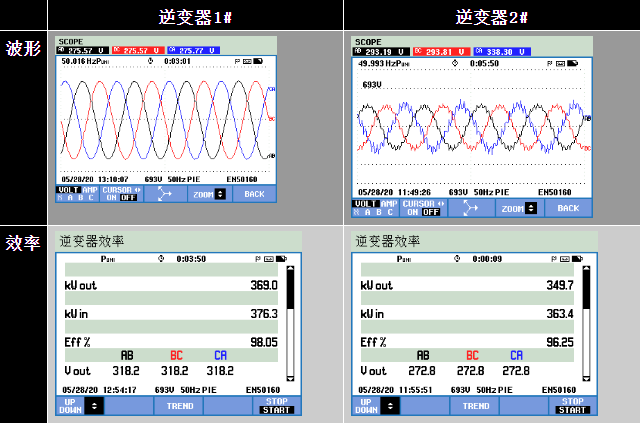Click the phasor diagram icon on inverter 1# scope
The image size is (641, 423).
[166, 194]
